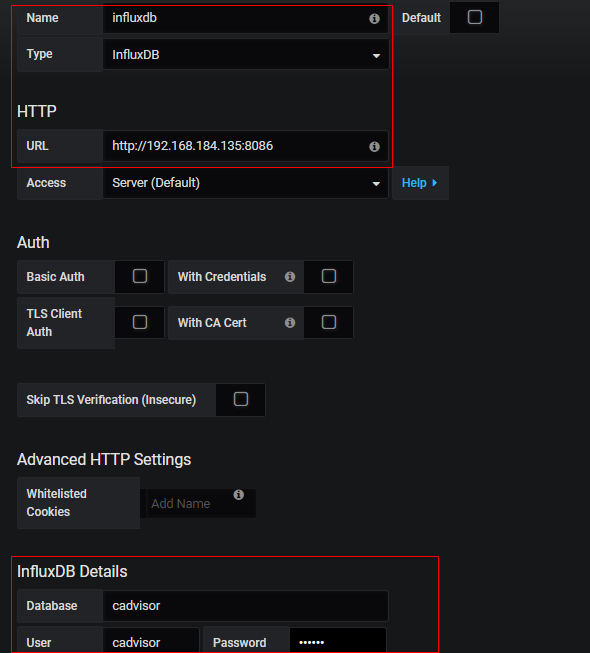The height and width of the screenshot is (653, 590).
Task: Click the info icon next to With Credentials
Action: (290, 277)
